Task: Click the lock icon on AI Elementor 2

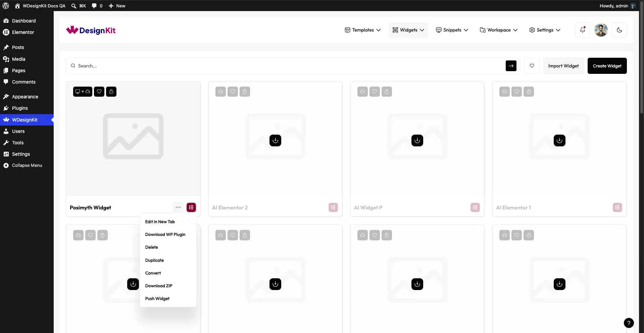Action: [x=245, y=92]
